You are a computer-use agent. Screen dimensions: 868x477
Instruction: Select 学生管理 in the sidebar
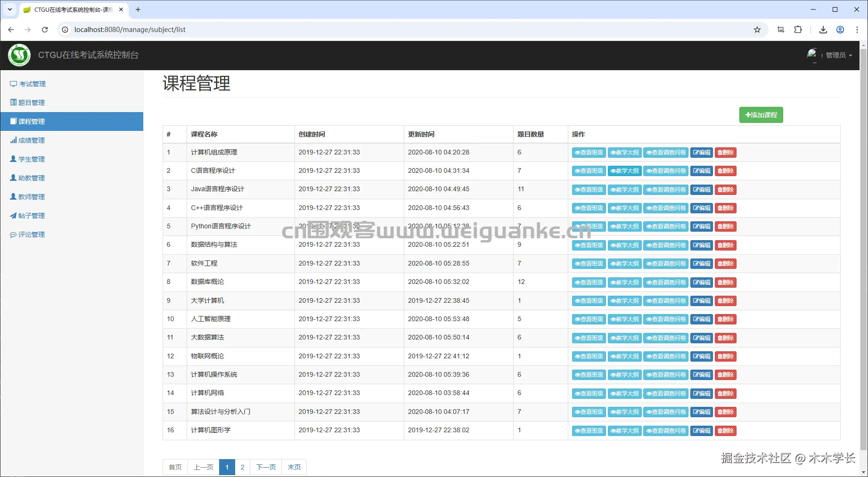28,159
